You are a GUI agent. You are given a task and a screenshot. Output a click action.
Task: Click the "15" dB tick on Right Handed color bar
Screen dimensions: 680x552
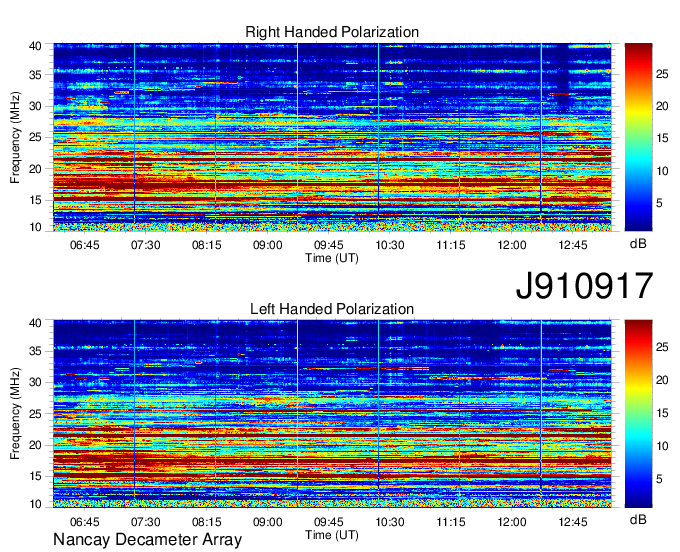tap(662, 138)
